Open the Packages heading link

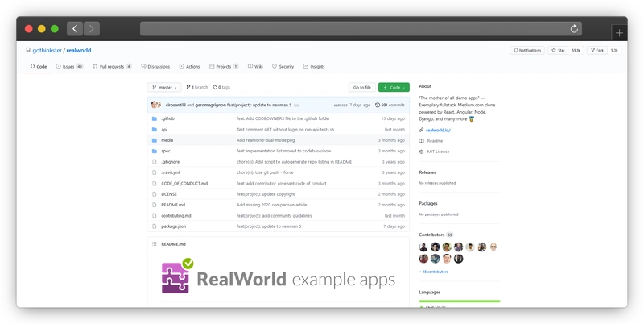(428, 204)
